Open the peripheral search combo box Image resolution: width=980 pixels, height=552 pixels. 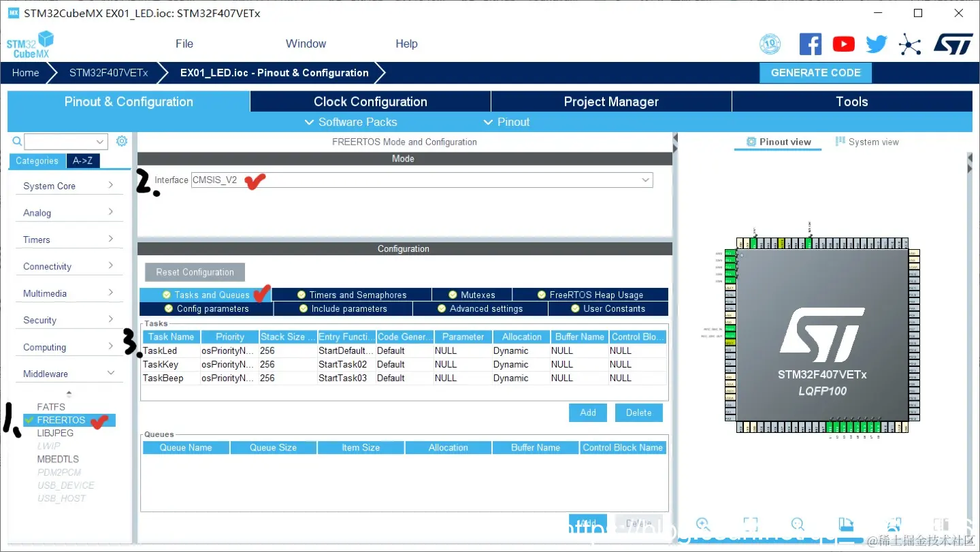pos(66,142)
